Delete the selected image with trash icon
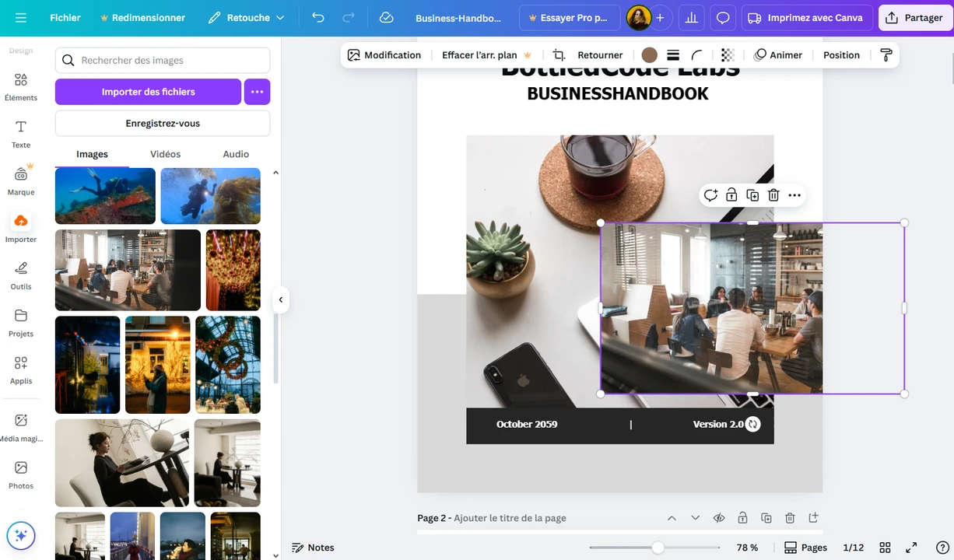This screenshot has width=954, height=560. [773, 195]
